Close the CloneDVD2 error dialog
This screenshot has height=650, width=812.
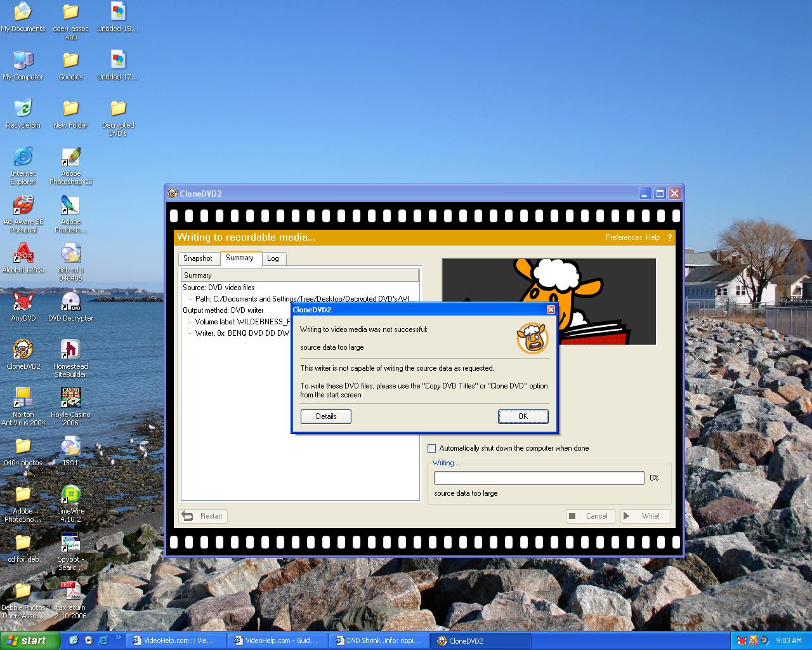click(x=551, y=309)
